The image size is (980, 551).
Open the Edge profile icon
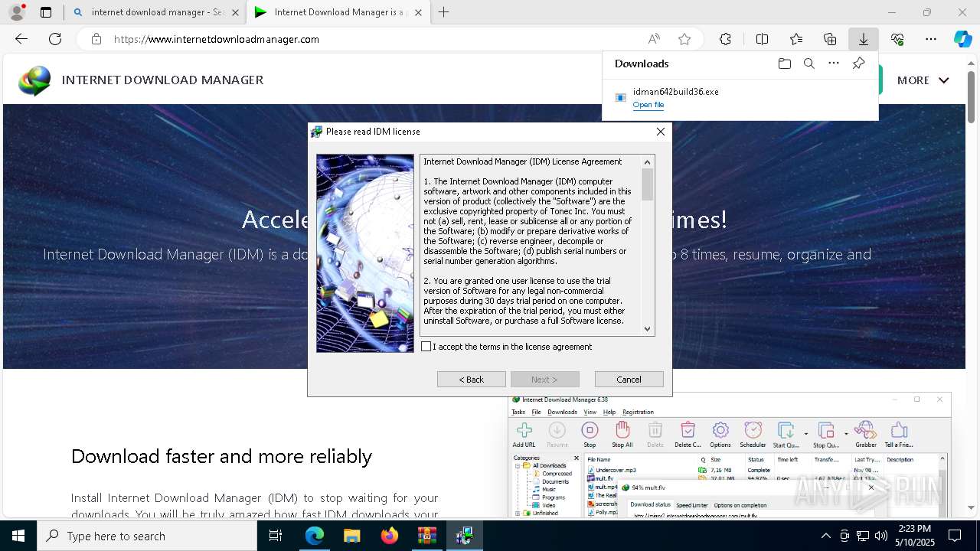pyautogui.click(x=17, y=12)
